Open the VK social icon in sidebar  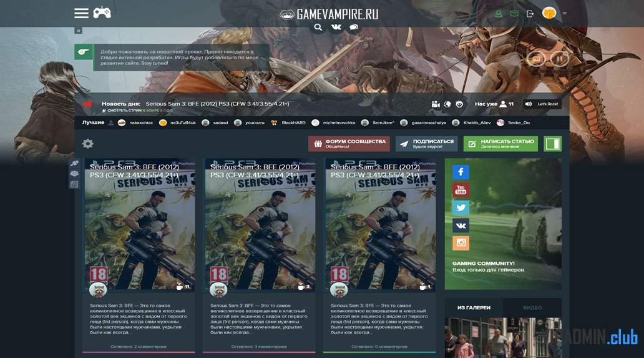tap(461, 226)
